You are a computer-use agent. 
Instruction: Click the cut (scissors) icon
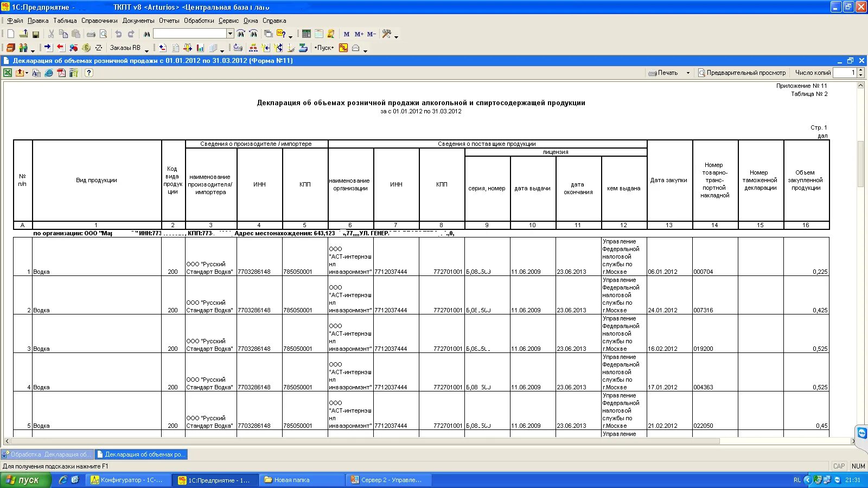[51, 34]
